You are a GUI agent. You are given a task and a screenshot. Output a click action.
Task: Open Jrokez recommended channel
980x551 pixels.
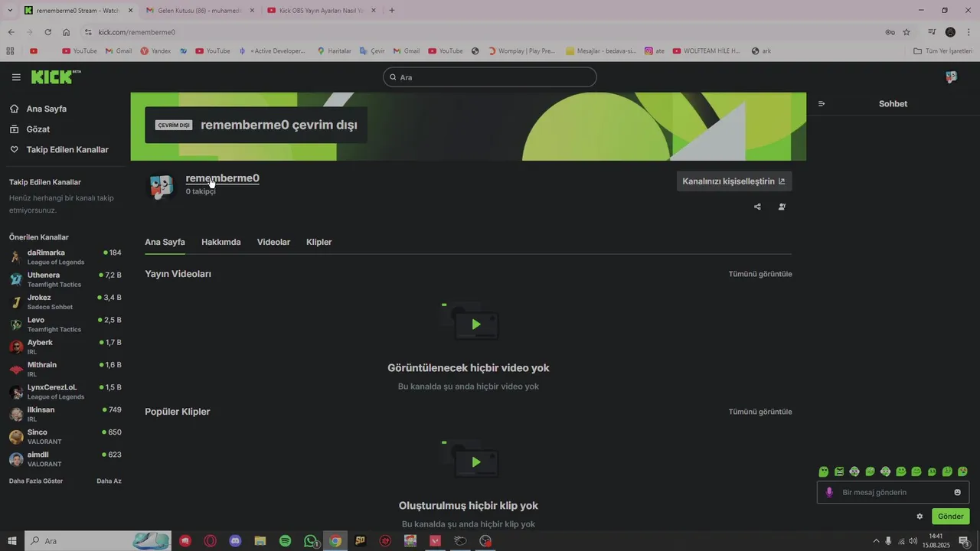[64, 302]
